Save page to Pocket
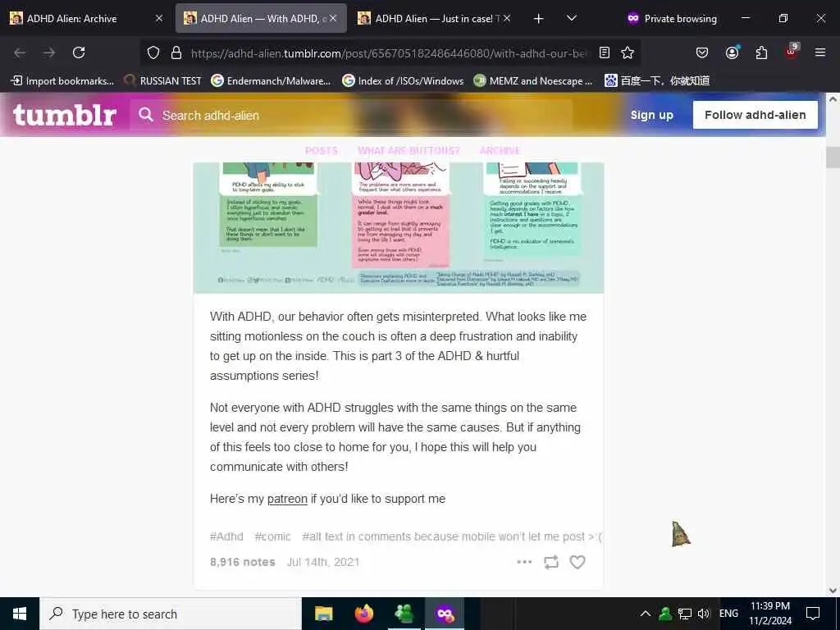Viewport: 840px width, 630px height. pos(702,52)
